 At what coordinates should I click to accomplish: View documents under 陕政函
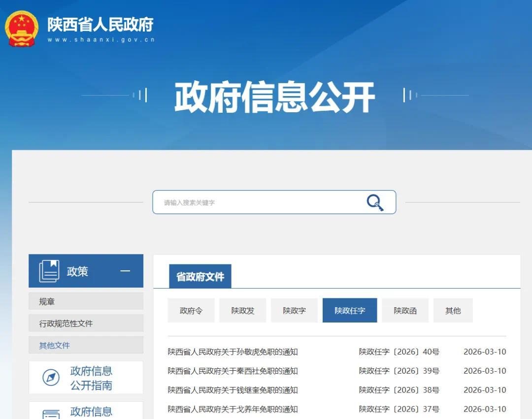click(405, 310)
